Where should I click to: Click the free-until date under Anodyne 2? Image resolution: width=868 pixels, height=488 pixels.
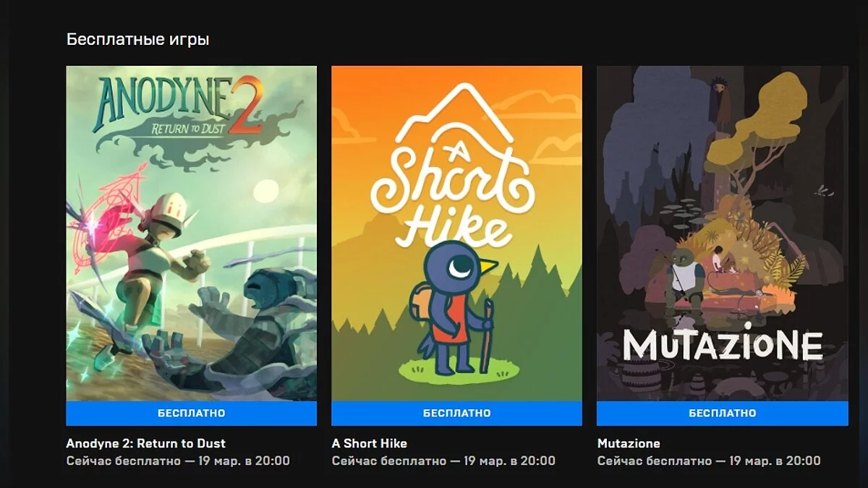click(x=178, y=461)
